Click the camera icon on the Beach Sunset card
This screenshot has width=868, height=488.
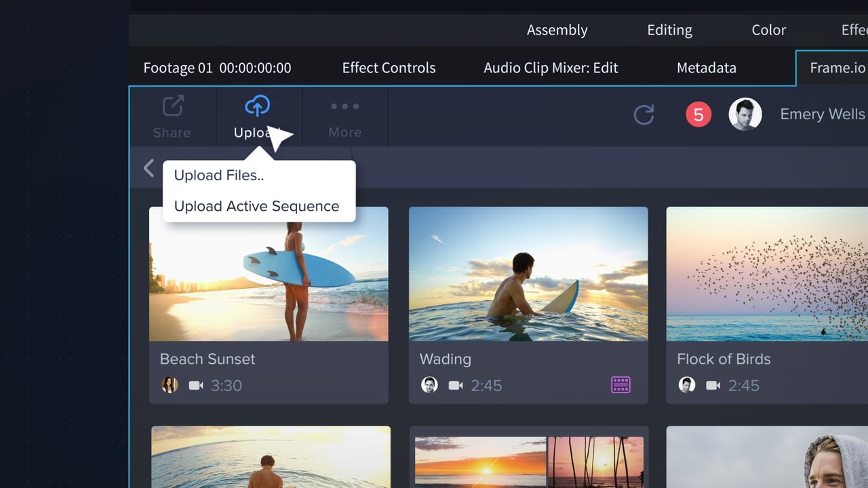coord(196,385)
